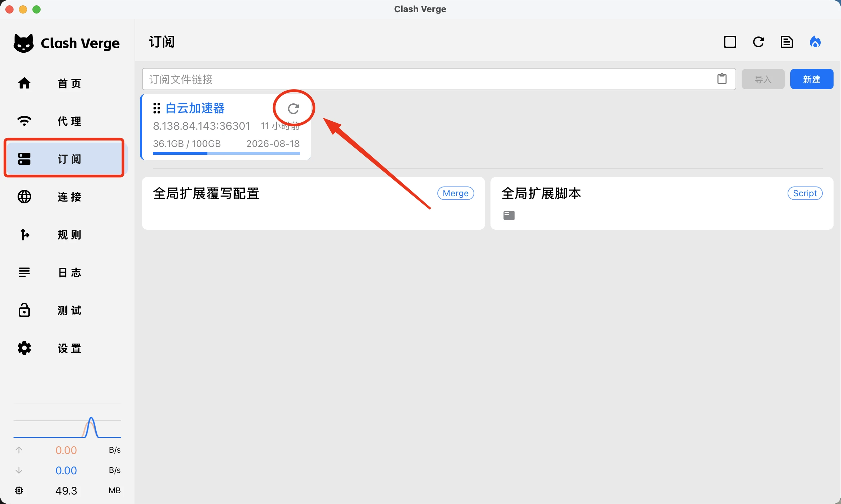Click the 白云加速器 usage progress bar
The width and height of the screenshot is (841, 504).
tap(226, 153)
